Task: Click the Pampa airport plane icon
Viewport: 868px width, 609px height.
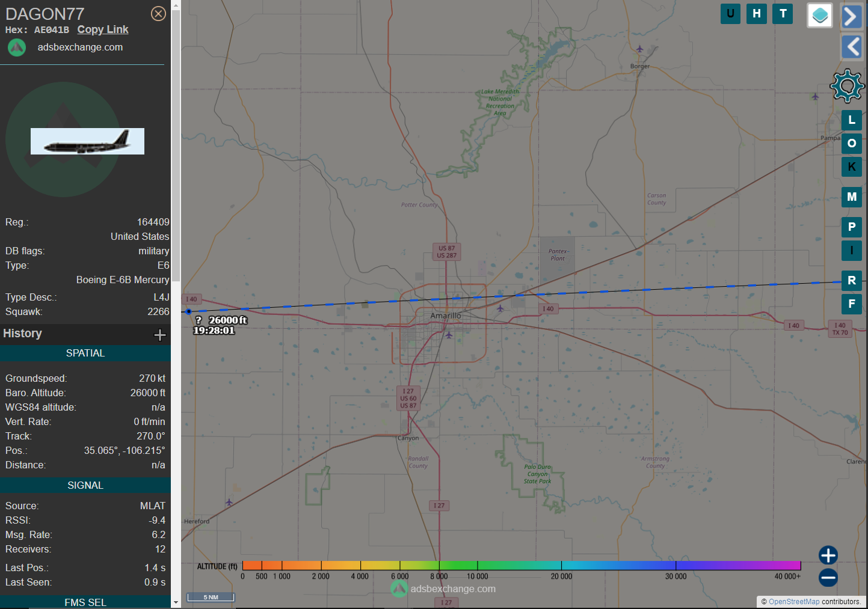Action: click(x=815, y=96)
